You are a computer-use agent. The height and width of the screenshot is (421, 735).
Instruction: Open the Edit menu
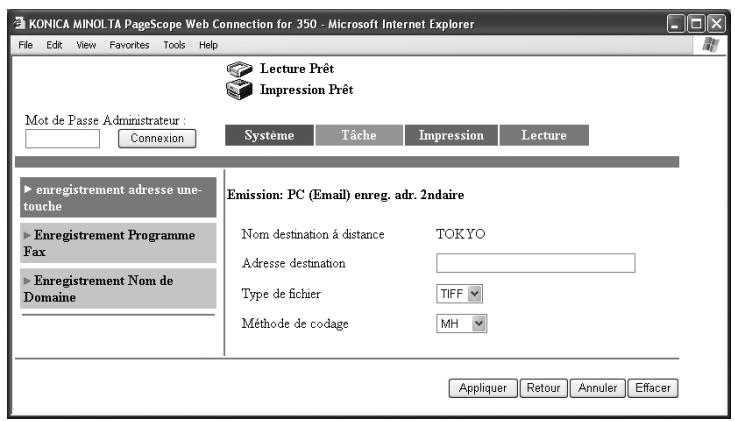pos(54,45)
